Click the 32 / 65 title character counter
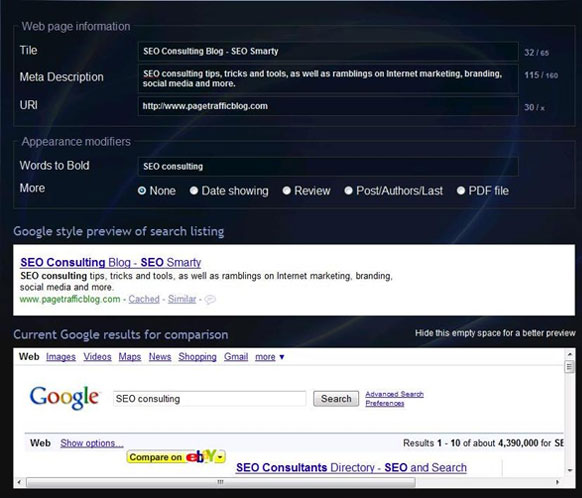This screenshot has width=582, height=498. 536,53
